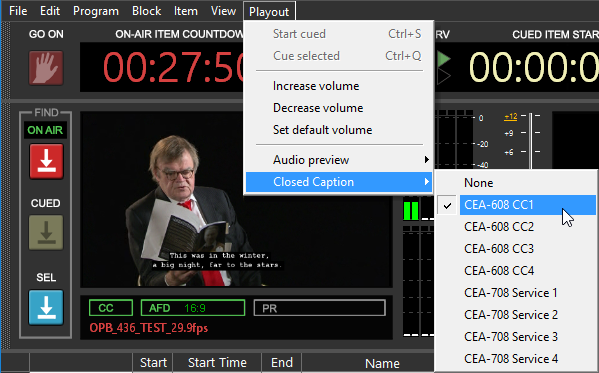Choose Cue selected menu entry
The image size is (599, 373).
(x=339, y=56)
